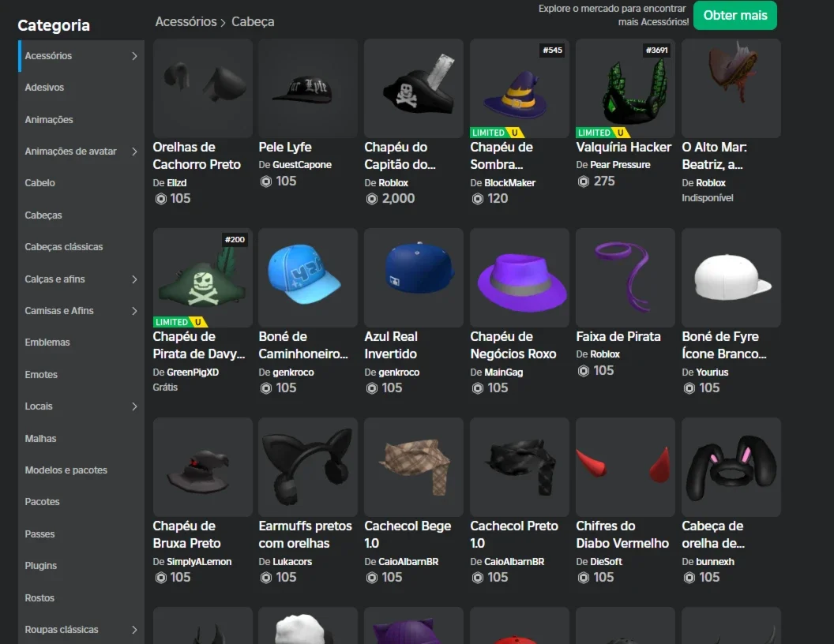The width and height of the screenshot is (834, 644).
Task: Click LIMITED U badge on Valquíria Hacker
Action: click(603, 133)
